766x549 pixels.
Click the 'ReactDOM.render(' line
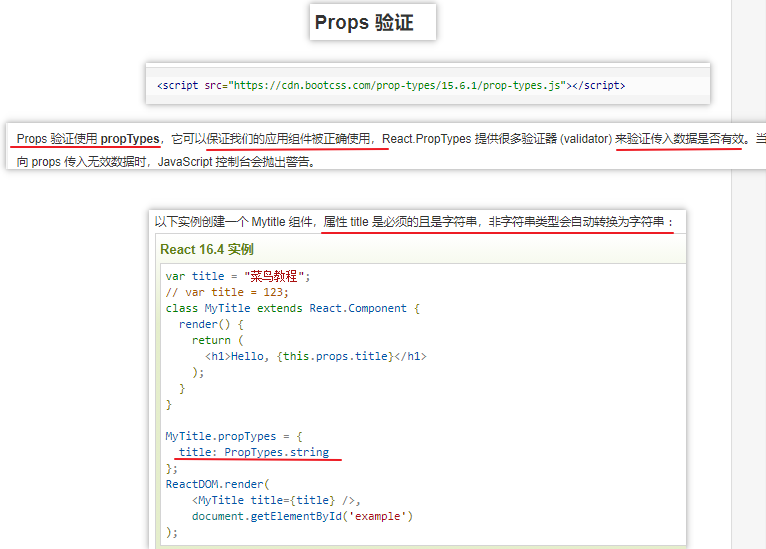(217, 484)
